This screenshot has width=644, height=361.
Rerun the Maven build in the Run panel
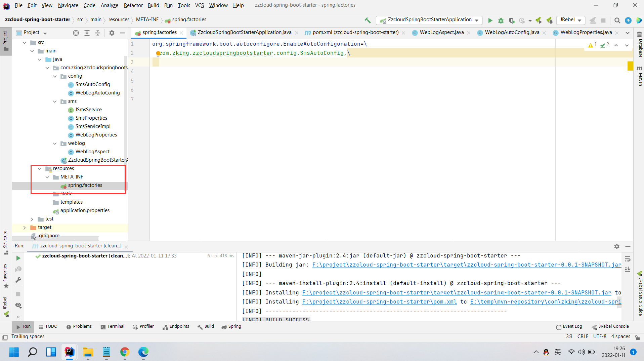tap(18, 258)
